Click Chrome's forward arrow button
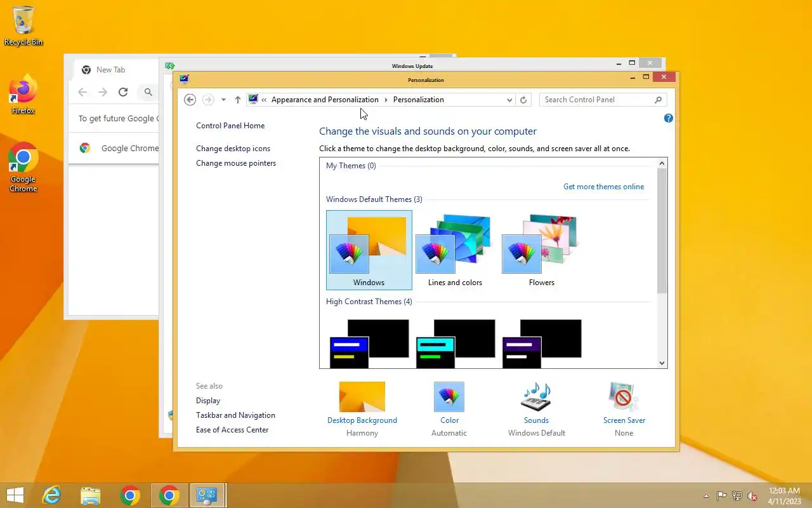The image size is (812, 508). click(103, 92)
